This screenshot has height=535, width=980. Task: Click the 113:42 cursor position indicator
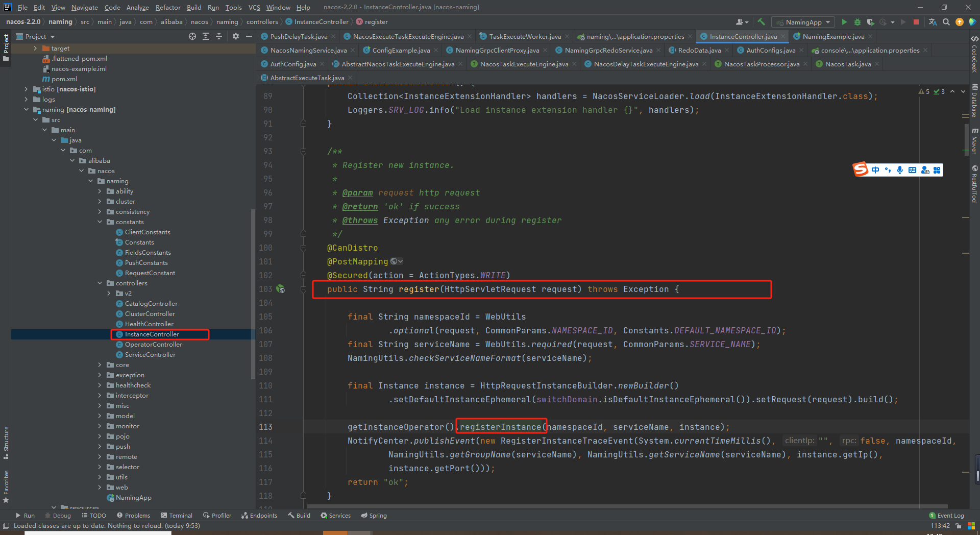(x=940, y=526)
